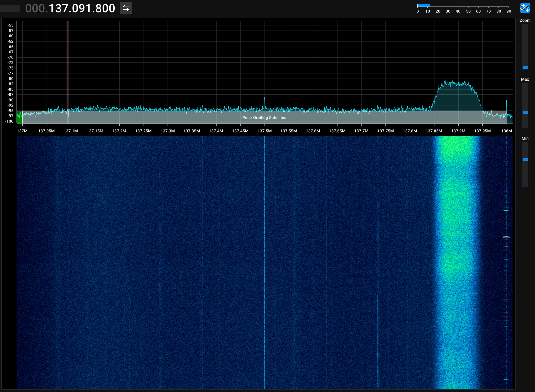Viewport: 535px width, 392px height.
Task: Click the 138M frequency axis label
Action: click(x=507, y=131)
